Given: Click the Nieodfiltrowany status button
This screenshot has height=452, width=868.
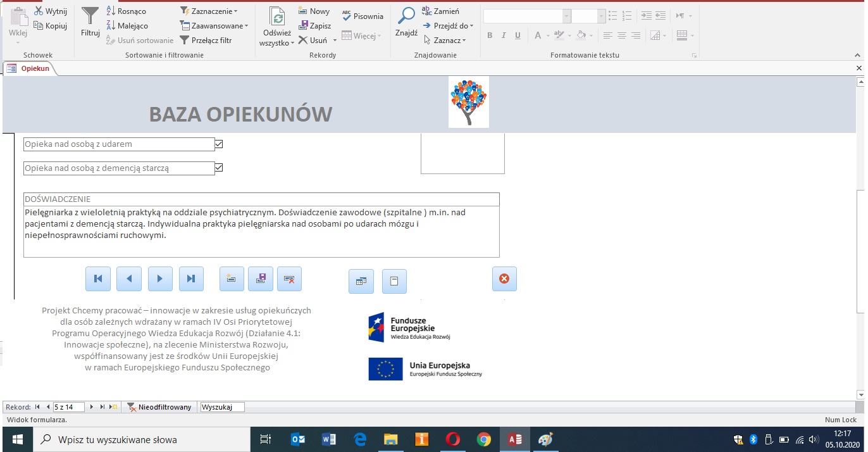Looking at the screenshot, I should (159, 407).
